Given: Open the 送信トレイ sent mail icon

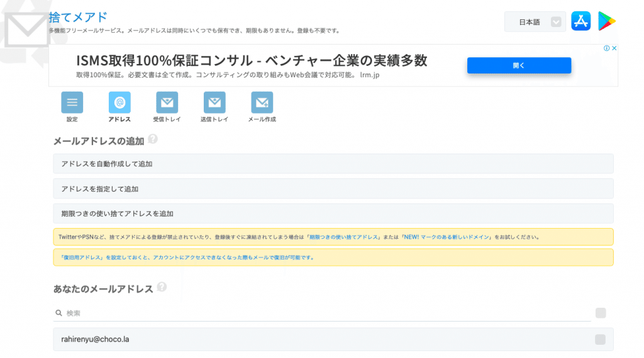Looking at the screenshot, I should coord(214,102).
